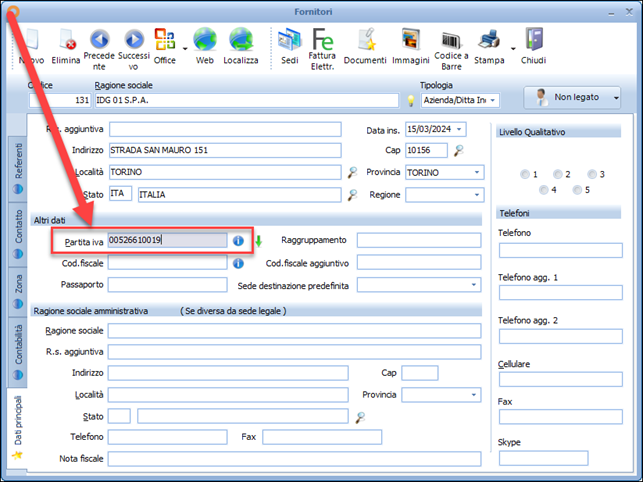This screenshot has width=643, height=482.
Task: Expand the Office dropdown arrow
Action: click(185, 49)
